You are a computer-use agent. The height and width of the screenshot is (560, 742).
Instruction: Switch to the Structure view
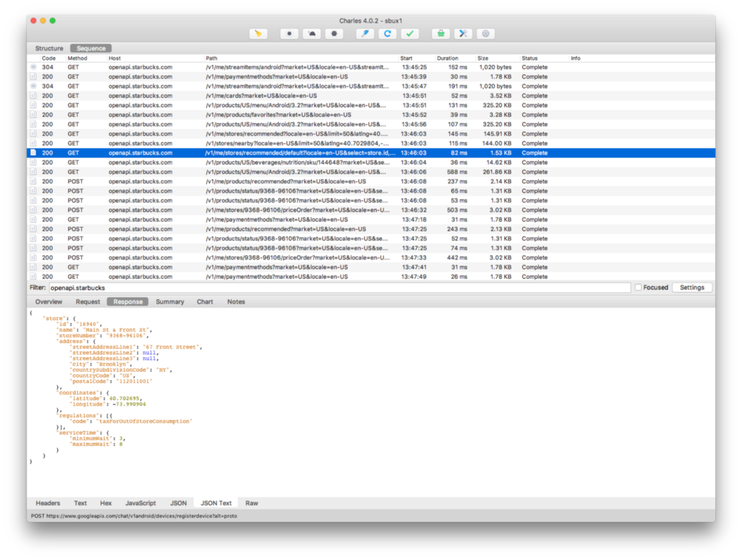(49, 48)
